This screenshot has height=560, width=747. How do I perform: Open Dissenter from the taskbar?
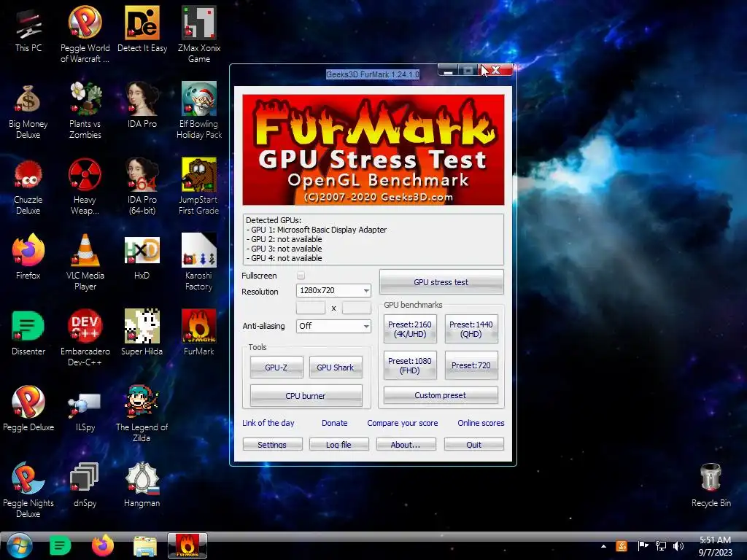[x=60, y=545]
